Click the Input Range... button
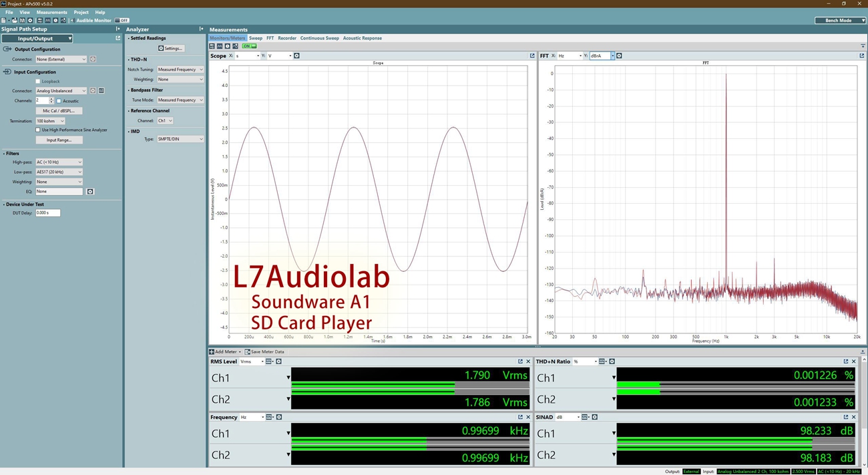The height and width of the screenshot is (475, 868). [x=59, y=140]
